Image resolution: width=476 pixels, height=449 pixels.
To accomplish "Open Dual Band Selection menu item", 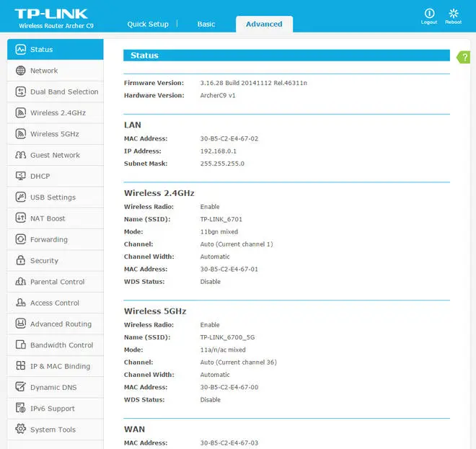I will coord(63,92).
